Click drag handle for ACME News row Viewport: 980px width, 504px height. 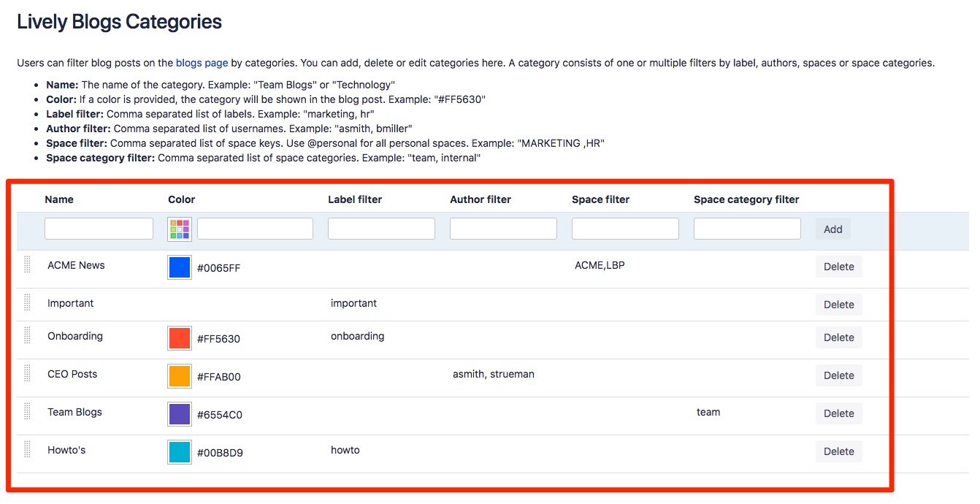(27, 265)
